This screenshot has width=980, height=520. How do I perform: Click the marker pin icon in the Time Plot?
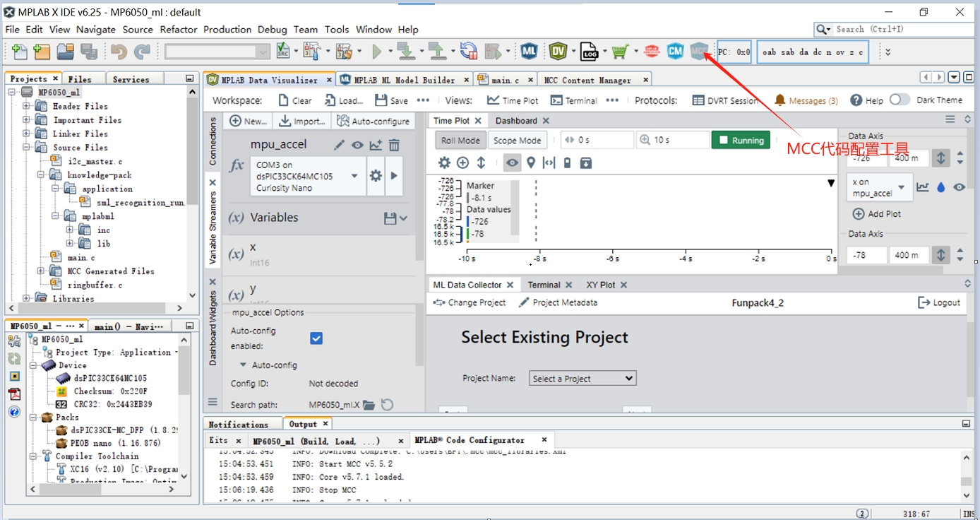(531, 162)
